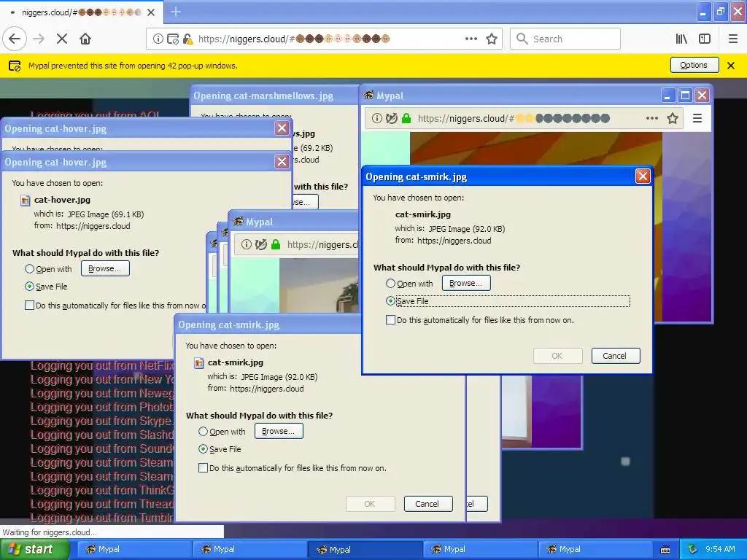Viewport: 747px width, 560px height.
Task: Click JPEG file icon beside cat-hover.jpg
Action: pos(26,201)
